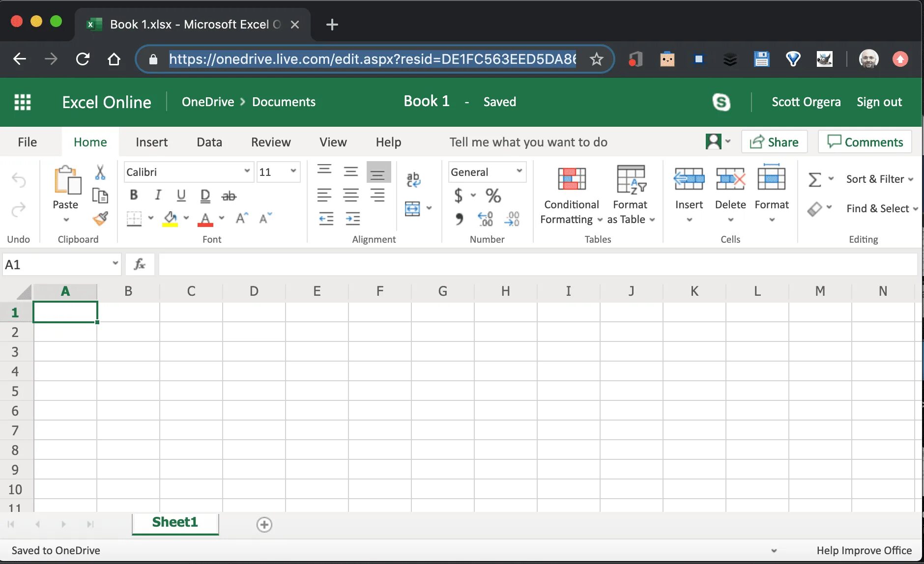Toggle italic formatting

click(158, 195)
